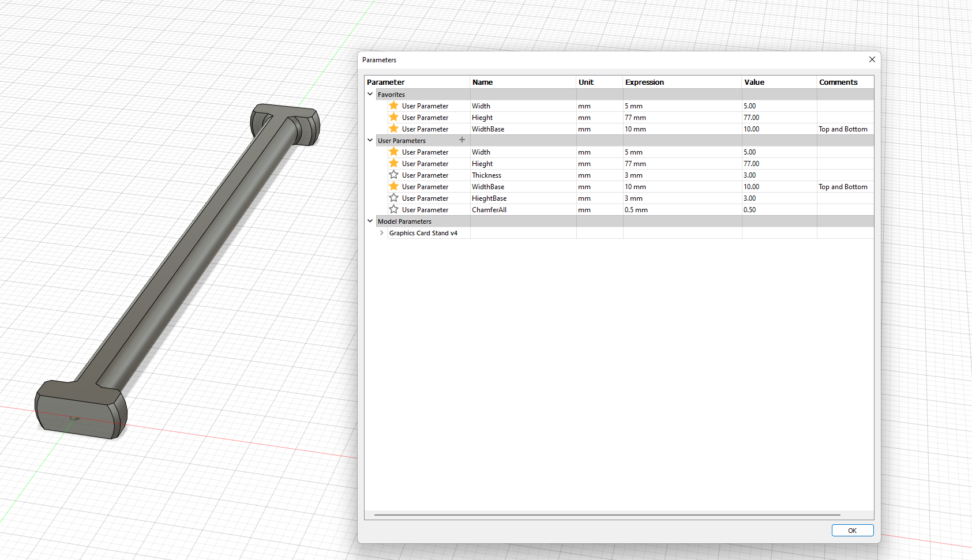972x560 pixels.
Task: Star the ChamferAll parameter
Action: [x=394, y=209]
